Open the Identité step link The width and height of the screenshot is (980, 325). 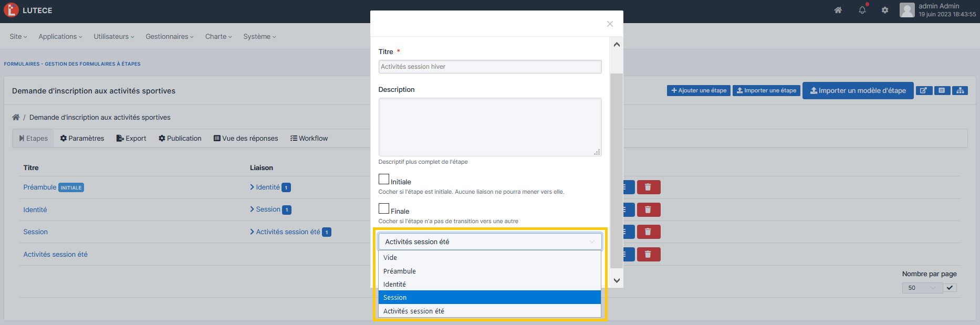click(x=35, y=210)
